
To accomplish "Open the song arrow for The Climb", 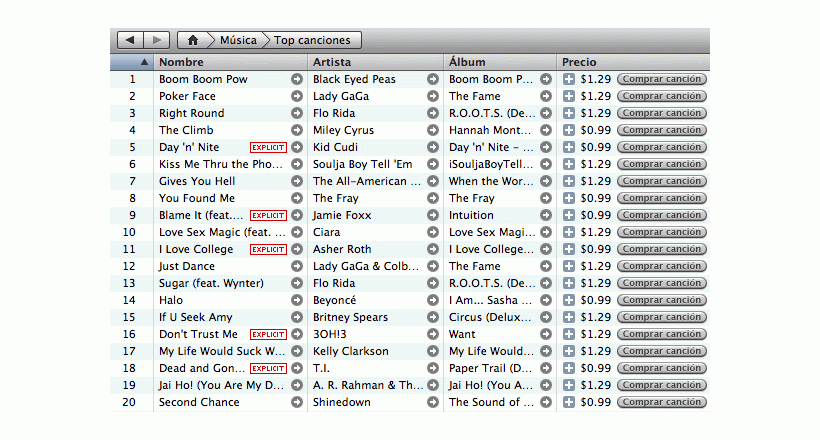I will (297, 130).
